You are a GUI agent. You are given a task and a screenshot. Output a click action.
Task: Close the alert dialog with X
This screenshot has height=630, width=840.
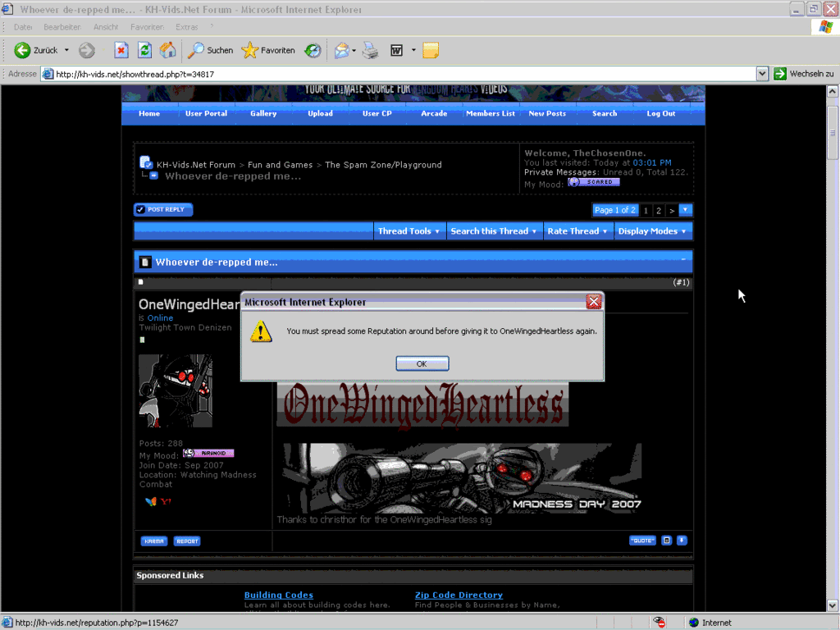coord(594,302)
